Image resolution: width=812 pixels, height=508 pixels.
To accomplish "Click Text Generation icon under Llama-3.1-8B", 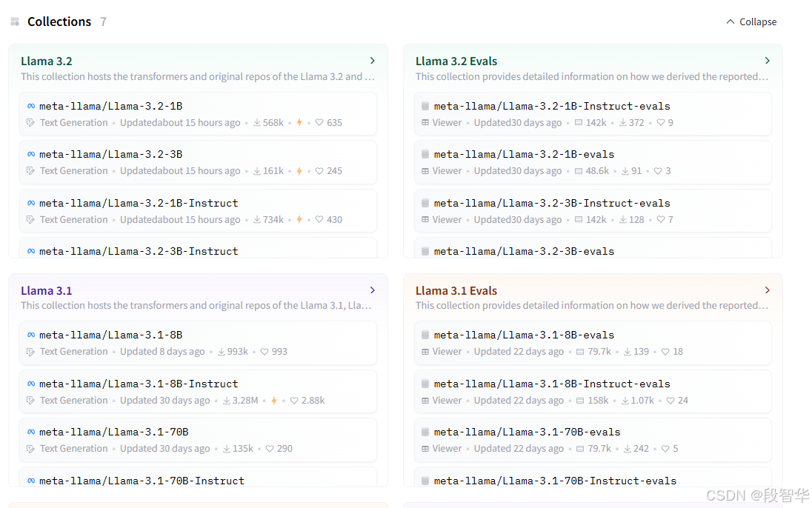I will [30, 352].
